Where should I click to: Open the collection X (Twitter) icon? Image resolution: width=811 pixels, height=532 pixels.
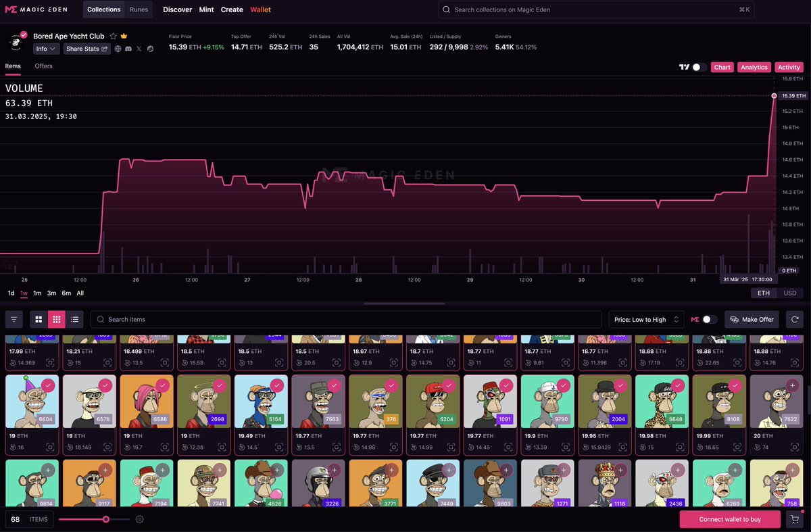(x=139, y=49)
